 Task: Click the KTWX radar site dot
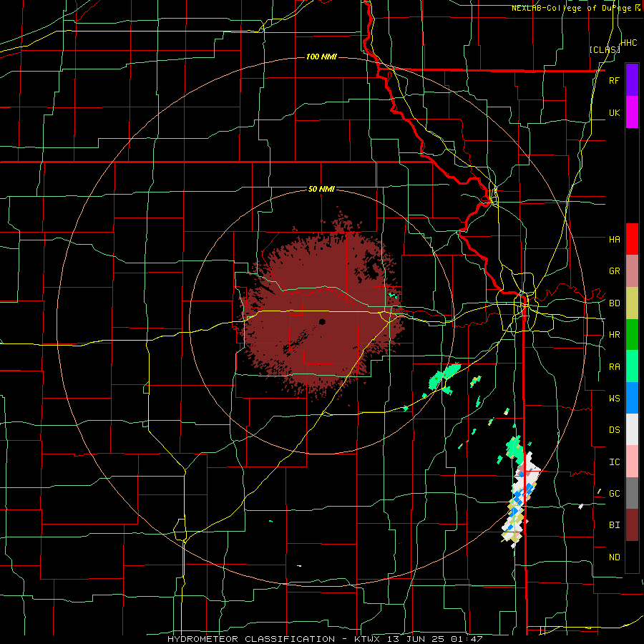coord(322,321)
